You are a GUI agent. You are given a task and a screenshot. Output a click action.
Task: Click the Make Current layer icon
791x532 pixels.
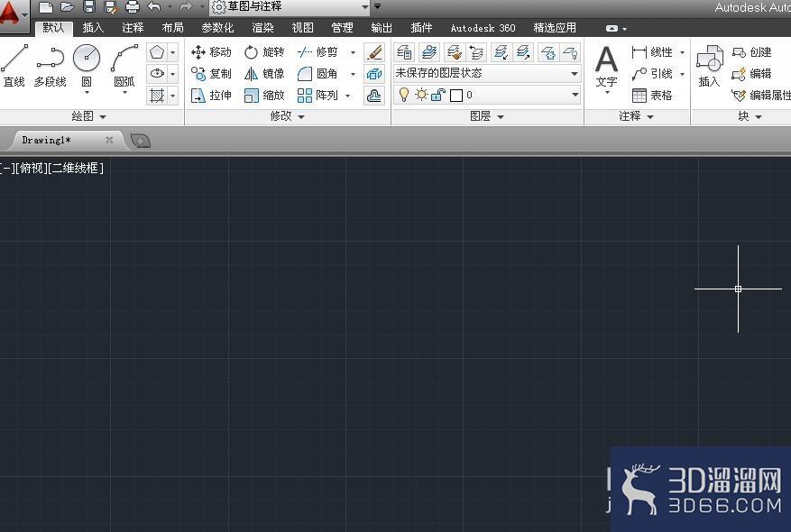[x=429, y=52]
